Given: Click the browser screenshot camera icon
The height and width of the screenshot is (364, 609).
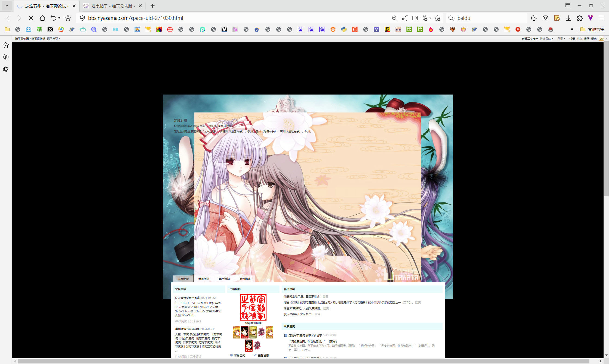Looking at the screenshot, I should pos(545,18).
